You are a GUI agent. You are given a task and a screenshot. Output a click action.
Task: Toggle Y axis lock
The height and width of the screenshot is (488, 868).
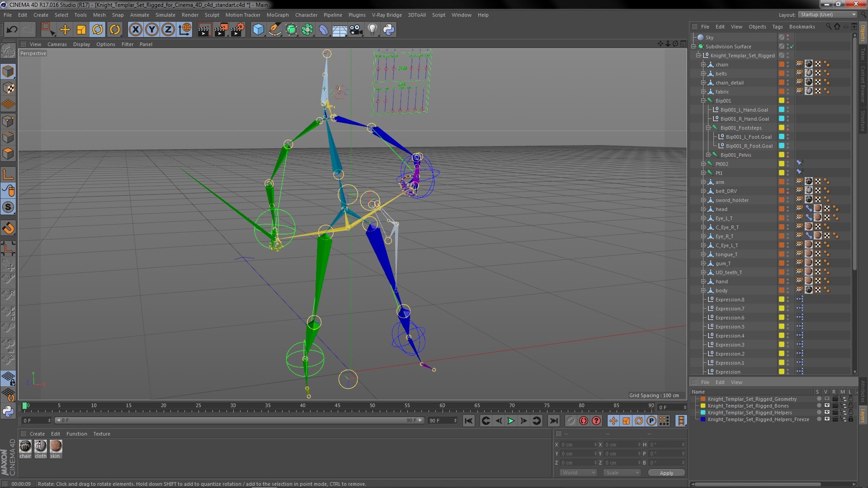[x=152, y=30]
